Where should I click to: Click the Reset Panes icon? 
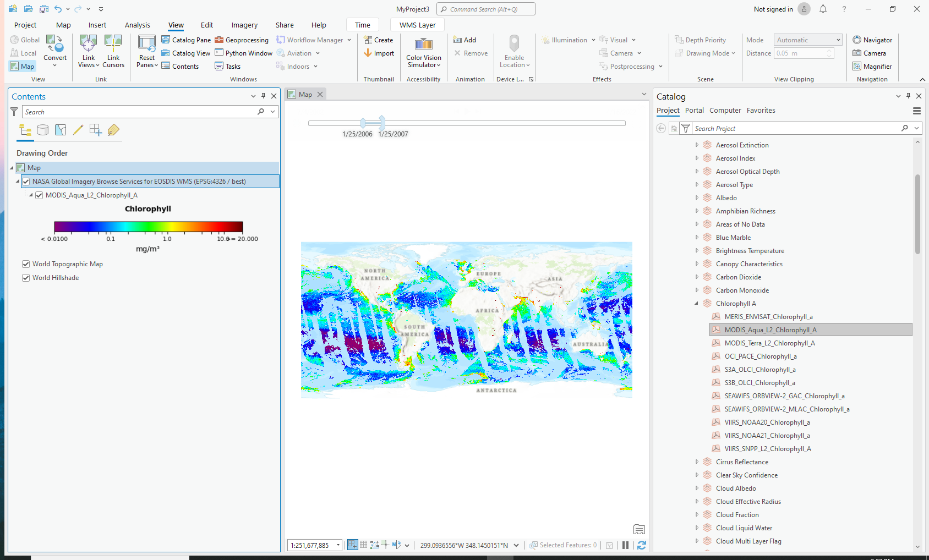point(146,44)
